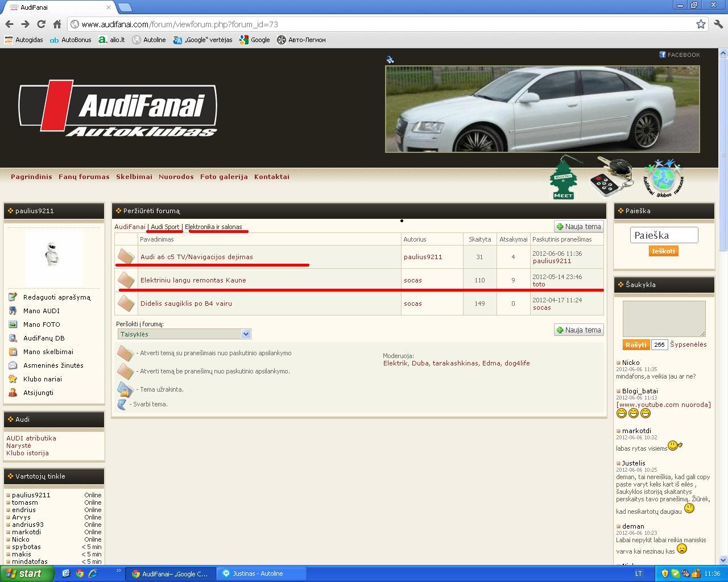This screenshot has width=728, height=582.
Task: Open Autoline bookmark
Action: pyautogui.click(x=149, y=40)
